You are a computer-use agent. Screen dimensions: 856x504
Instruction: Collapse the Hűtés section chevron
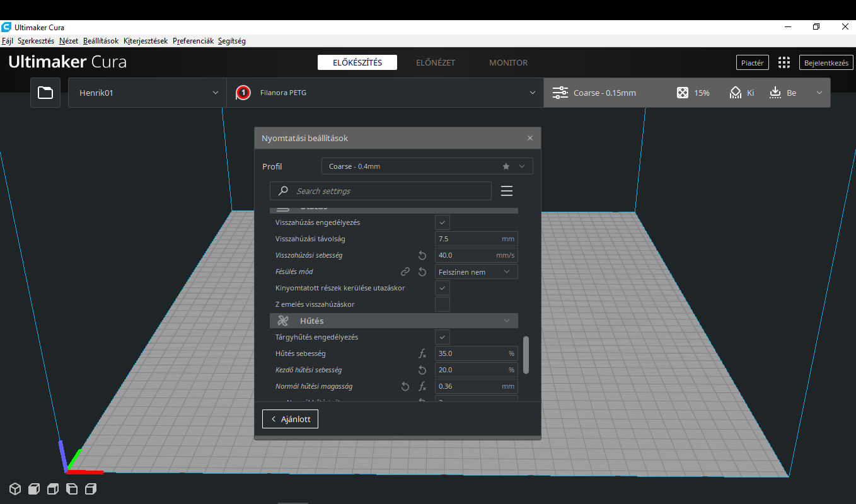507,321
